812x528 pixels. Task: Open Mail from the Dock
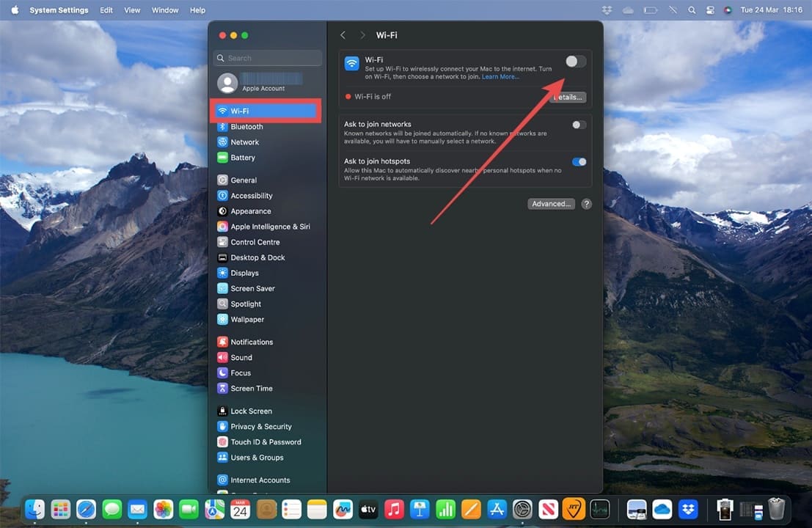137,510
